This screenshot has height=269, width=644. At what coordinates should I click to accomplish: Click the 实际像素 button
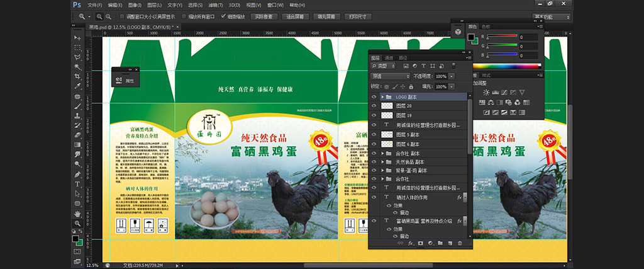[x=264, y=17]
